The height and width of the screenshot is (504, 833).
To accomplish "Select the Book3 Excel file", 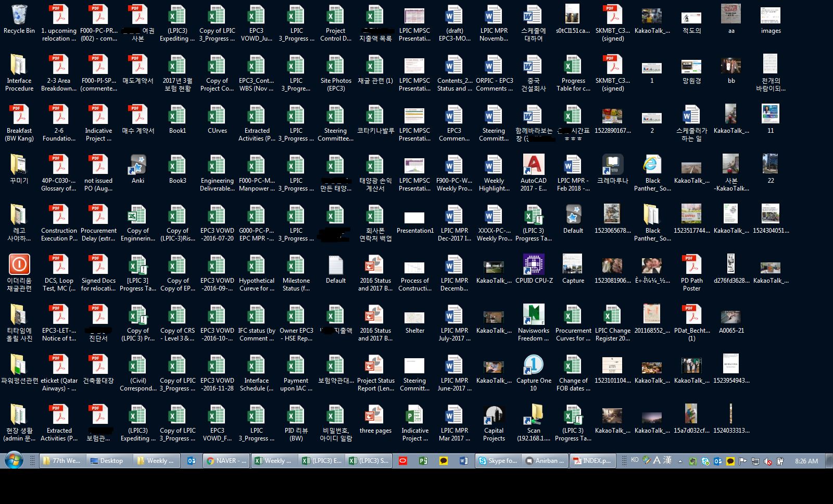I will (178, 169).
